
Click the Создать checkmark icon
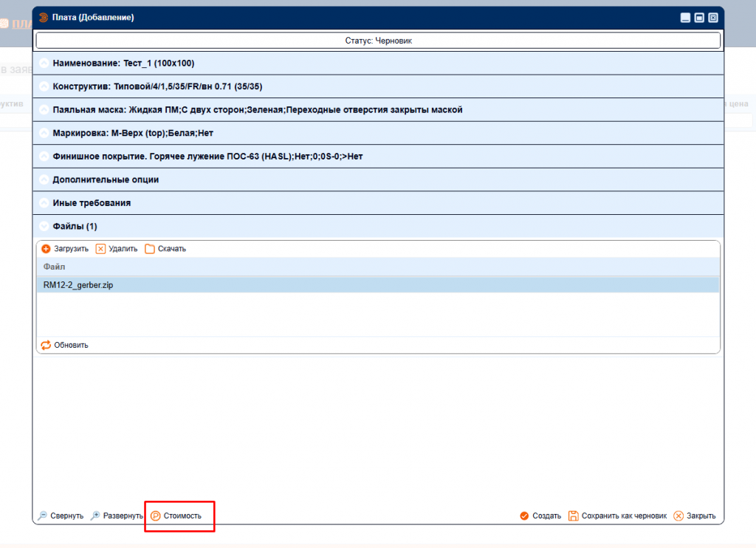(x=524, y=516)
